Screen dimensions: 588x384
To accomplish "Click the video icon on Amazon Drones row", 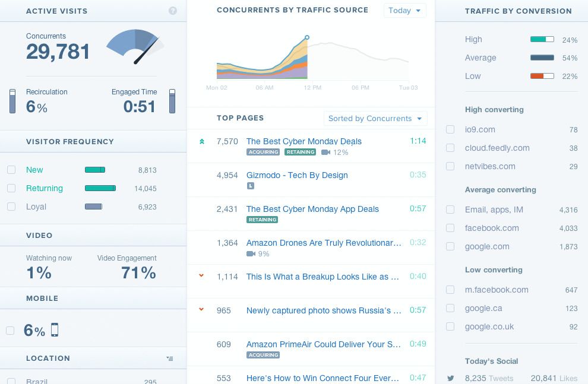I will point(251,254).
